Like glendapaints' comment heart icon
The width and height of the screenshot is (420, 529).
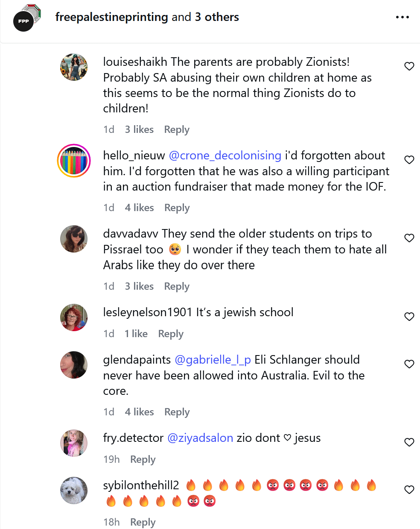tap(409, 364)
